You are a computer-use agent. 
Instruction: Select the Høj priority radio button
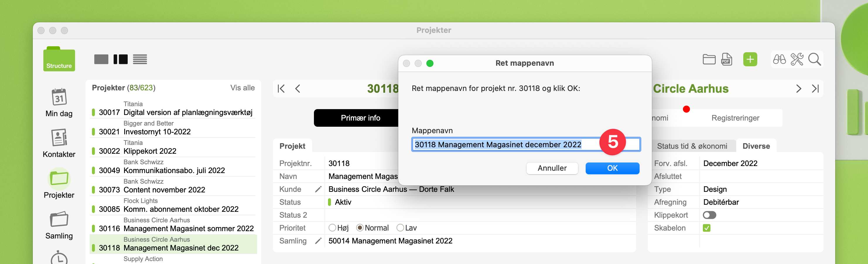point(332,228)
